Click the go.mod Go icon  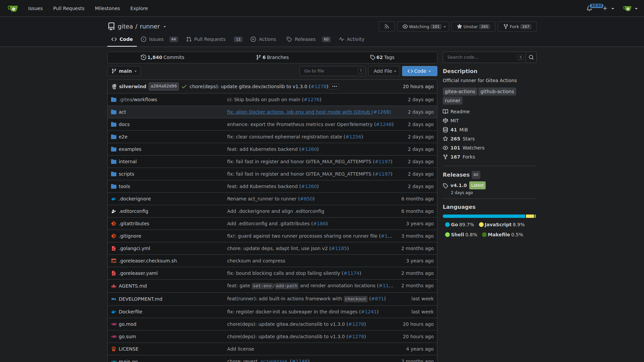[x=114, y=324]
